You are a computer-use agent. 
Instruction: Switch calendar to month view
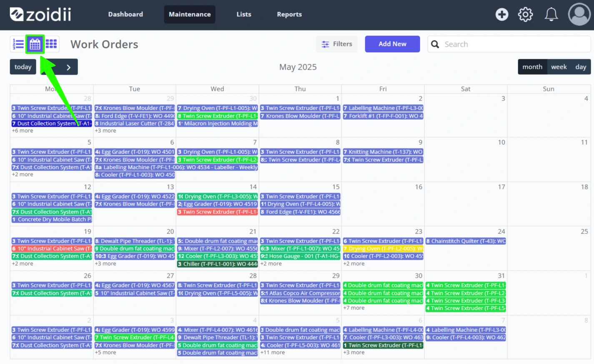pos(532,67)
